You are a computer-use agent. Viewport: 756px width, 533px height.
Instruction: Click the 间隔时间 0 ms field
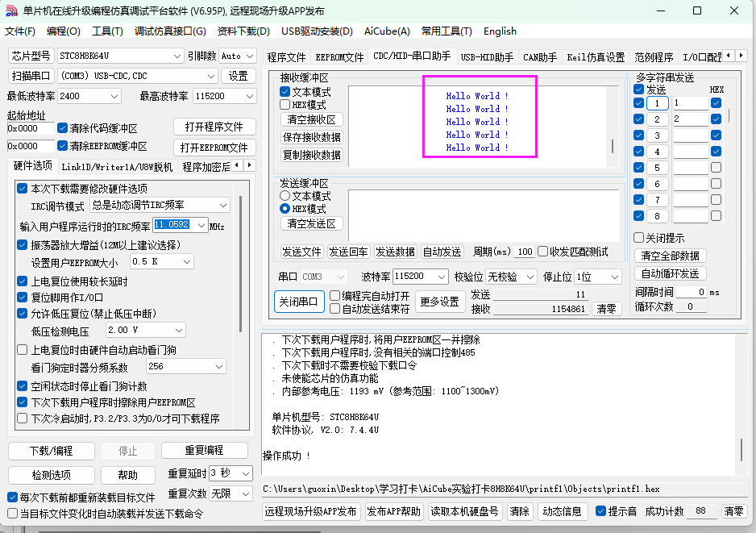tap(691, 292)
